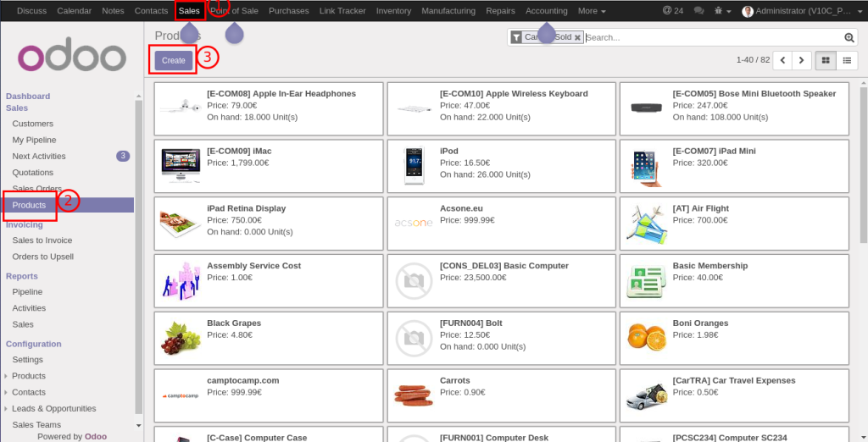Open iPad Retina Display product image
Screen dimensions: 868x442
coord(181,224)
